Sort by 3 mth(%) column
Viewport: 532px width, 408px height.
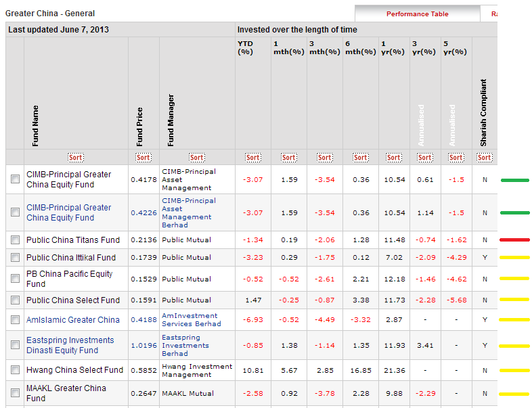tap(325, 158)
